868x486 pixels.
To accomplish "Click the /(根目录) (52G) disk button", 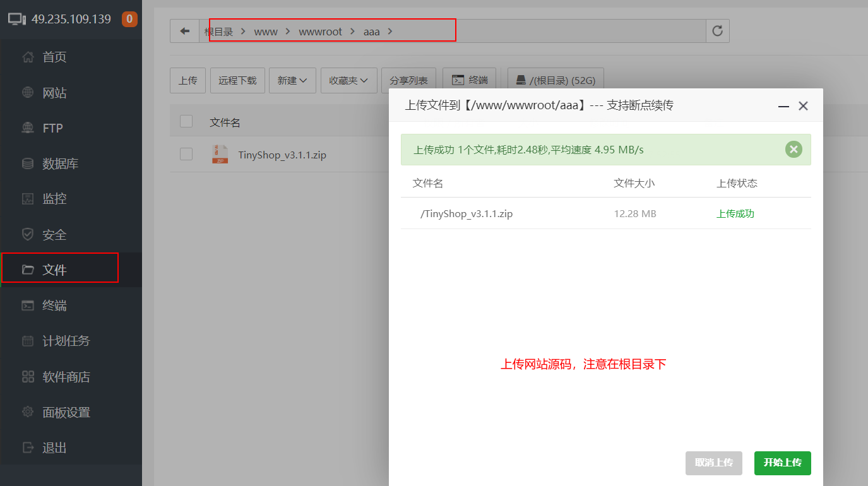I will 556,81.
